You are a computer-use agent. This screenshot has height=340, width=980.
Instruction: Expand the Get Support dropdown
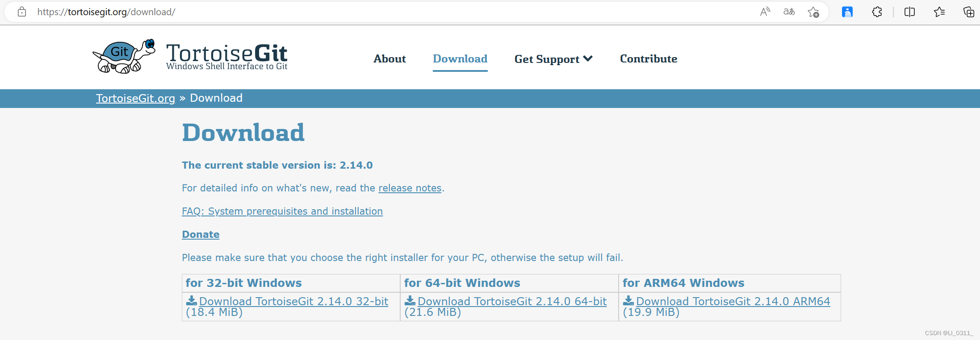[553, 59]
